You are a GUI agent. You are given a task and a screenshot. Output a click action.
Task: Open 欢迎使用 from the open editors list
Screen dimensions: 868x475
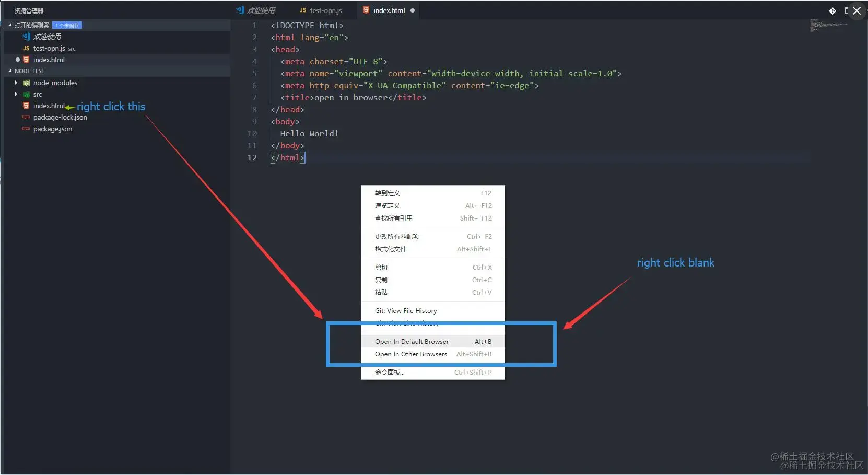click(x=47, y=37)
